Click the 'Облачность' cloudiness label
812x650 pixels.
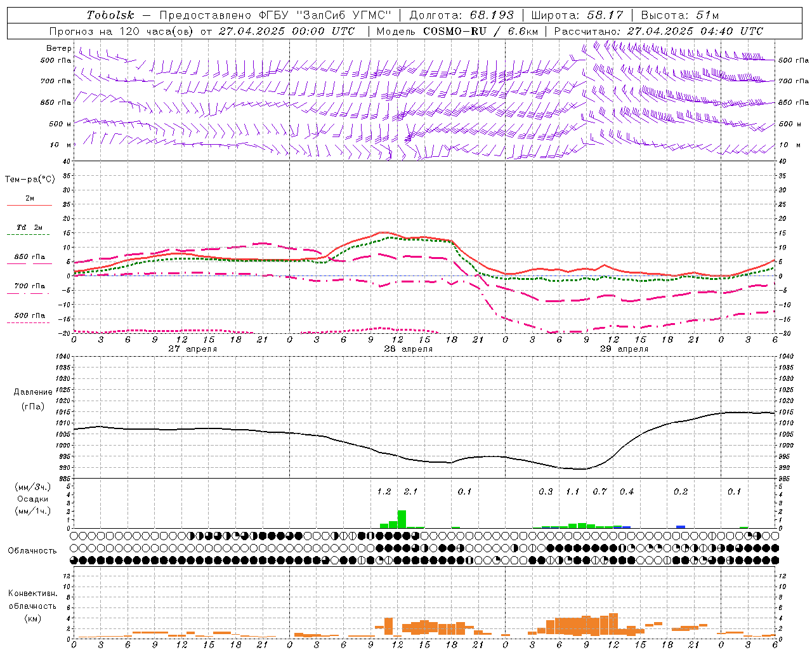click(32, 551)
